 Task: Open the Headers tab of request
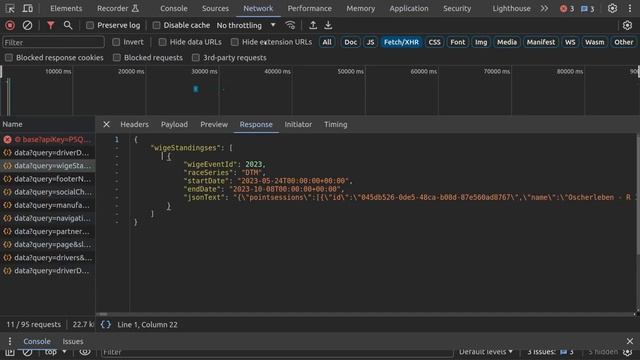(x=134, y=124)
